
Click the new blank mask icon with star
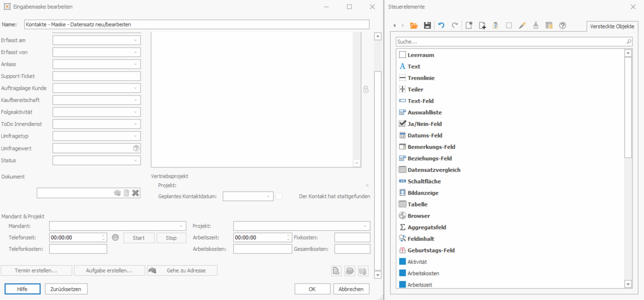(x=469, y=26)
